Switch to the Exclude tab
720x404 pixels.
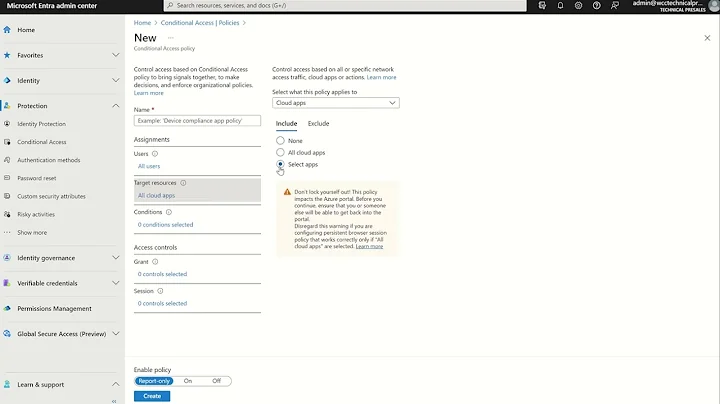(318, 123)
